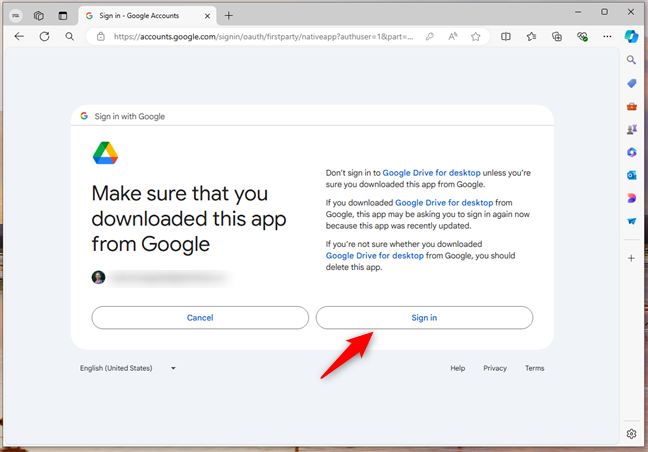Open sidebar Designer icon
Viewport: 648px width, 452px height.
click(x=631, y=198)
